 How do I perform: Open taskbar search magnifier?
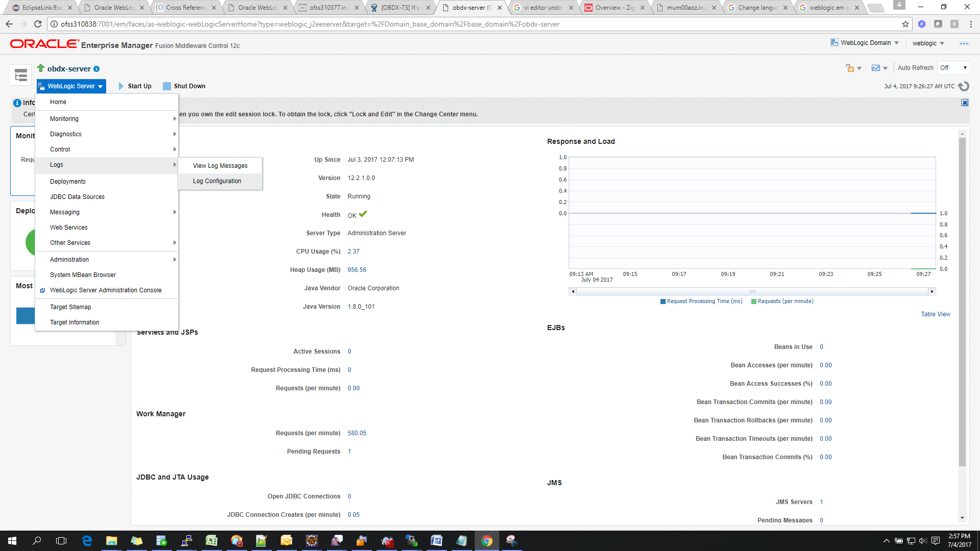(x=37, y=541)
